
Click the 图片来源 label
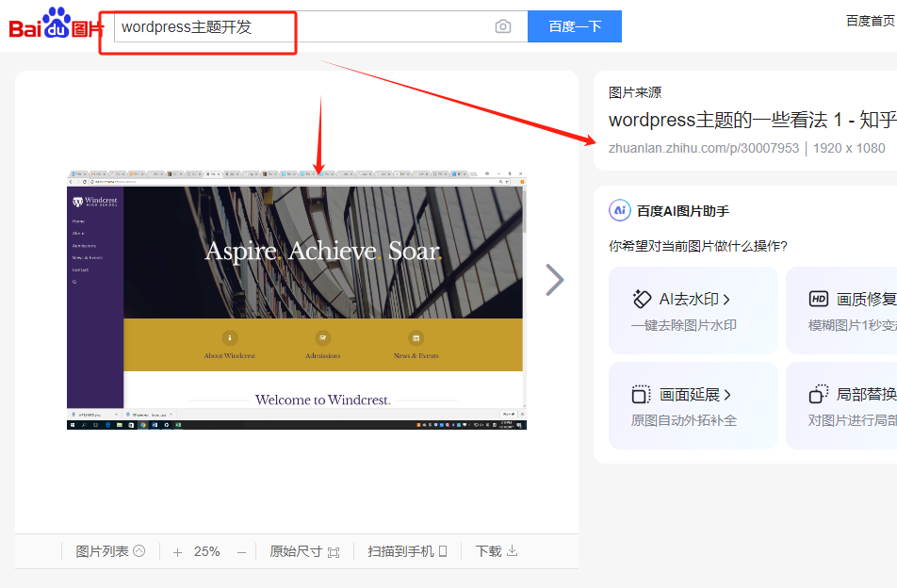(x=635, y=92)
